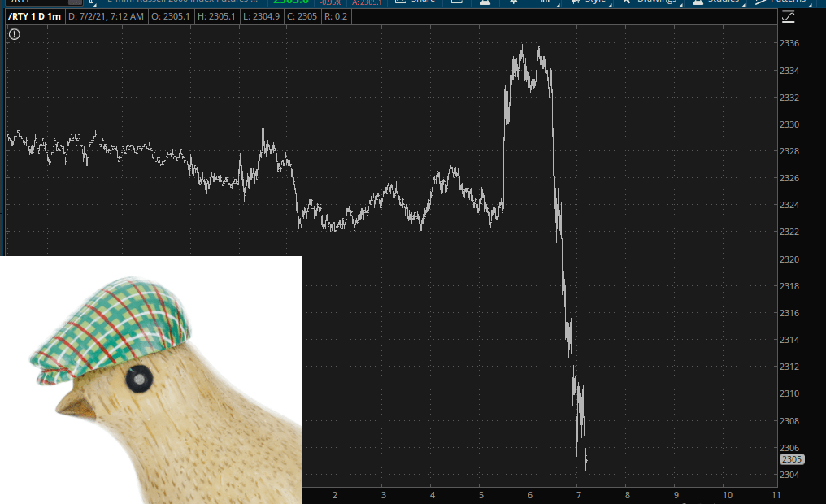Screen dimensions: 826x504
Task: Click the wooden bird image overlay
Action: [150, 380]
